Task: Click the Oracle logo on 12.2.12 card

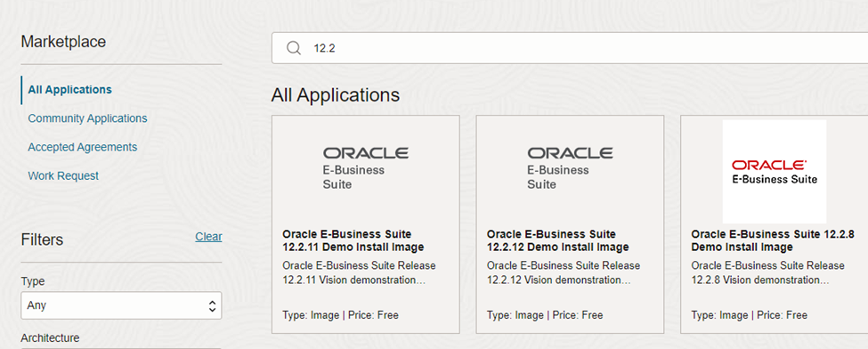Action: click(570, 168)
